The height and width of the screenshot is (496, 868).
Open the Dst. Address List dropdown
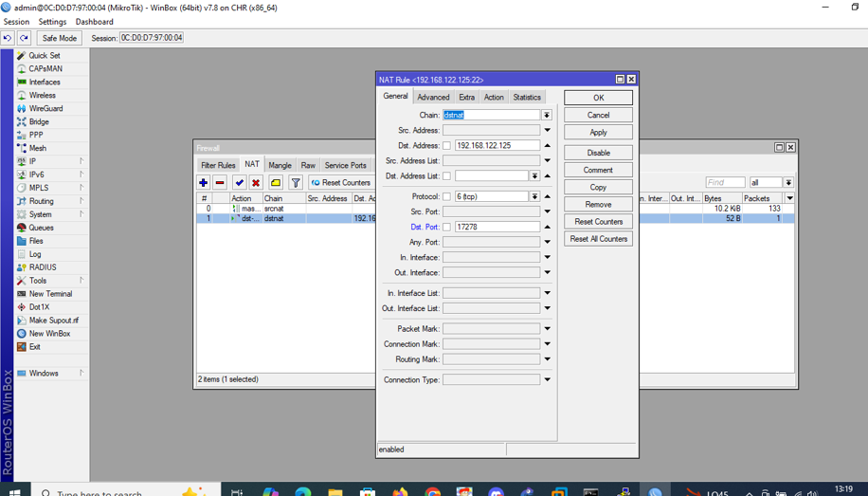534,176
